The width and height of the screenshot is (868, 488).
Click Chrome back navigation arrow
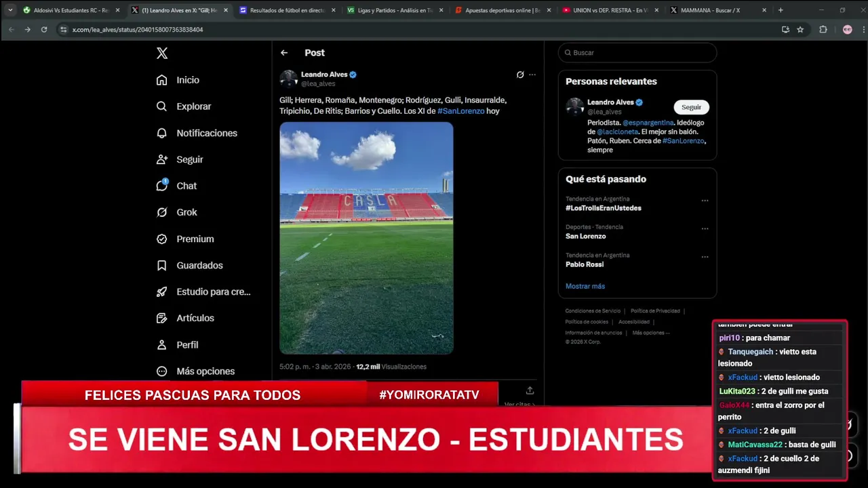[12, 29]
